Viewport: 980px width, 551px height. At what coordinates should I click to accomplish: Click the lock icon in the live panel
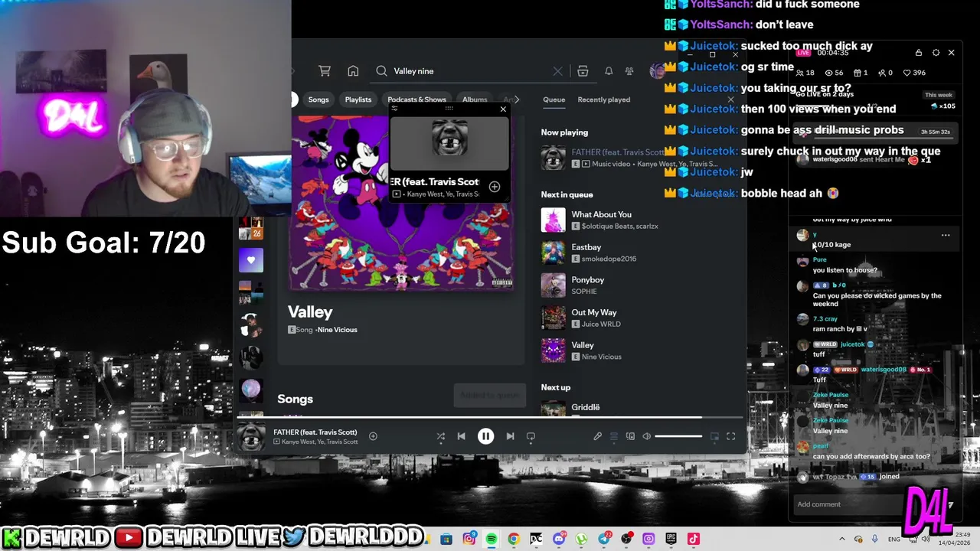tap(918, 53)
